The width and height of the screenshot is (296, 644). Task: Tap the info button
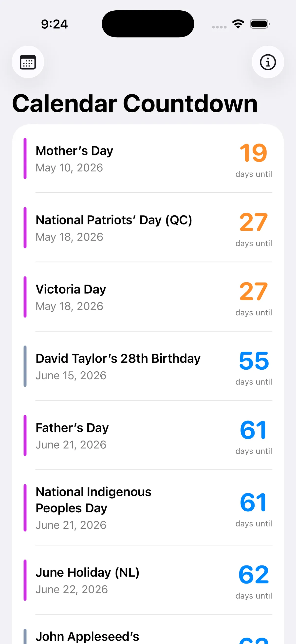pos(268,62)
